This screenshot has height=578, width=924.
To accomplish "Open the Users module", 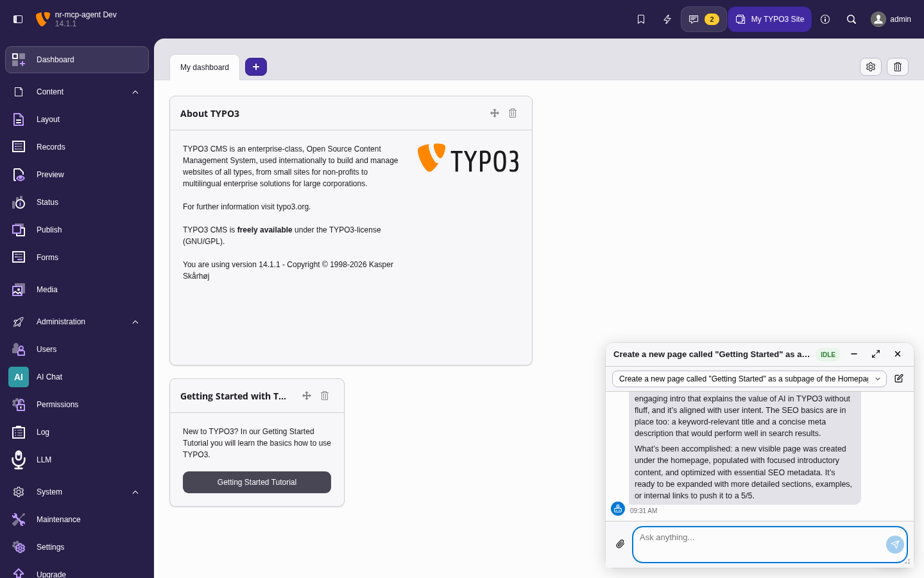I will [77, 349].
